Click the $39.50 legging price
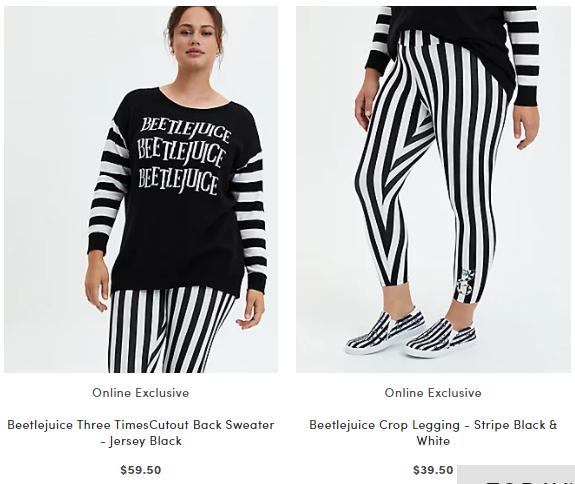Viewport: 575px width, 484px height. (x=433, y=470)
